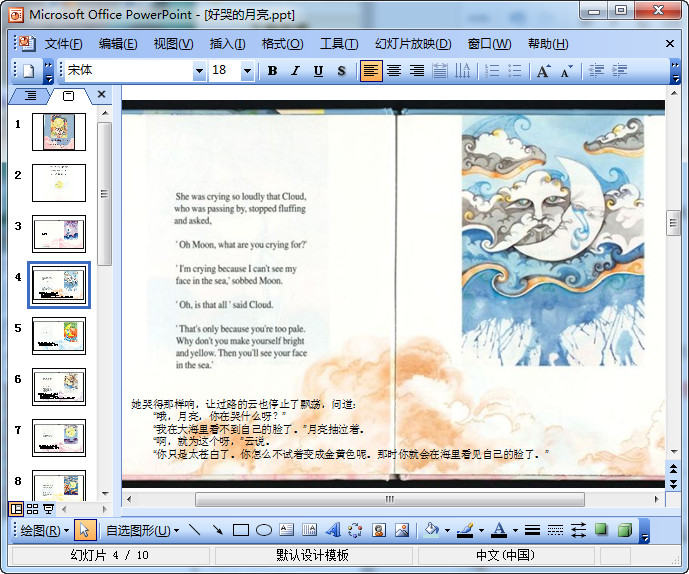The width and height of the screenshot is (689, 574).
Task: Select slide 3 thumbnail
Action: 59,234
